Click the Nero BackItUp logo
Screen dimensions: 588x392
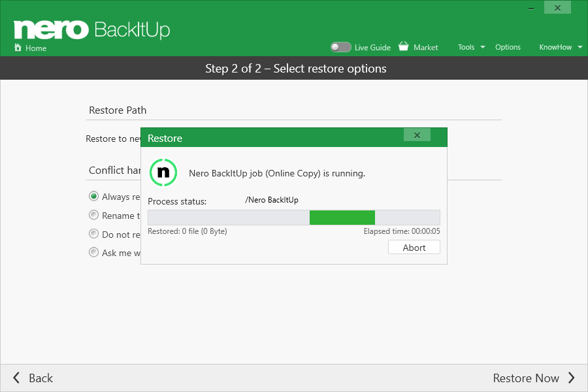[92, 29]
